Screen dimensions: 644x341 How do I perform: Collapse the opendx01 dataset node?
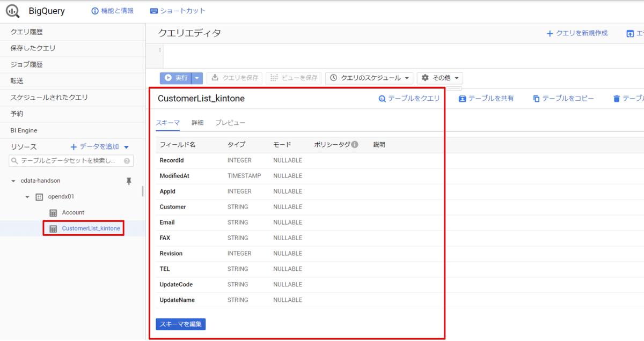(x=27, y=197)
